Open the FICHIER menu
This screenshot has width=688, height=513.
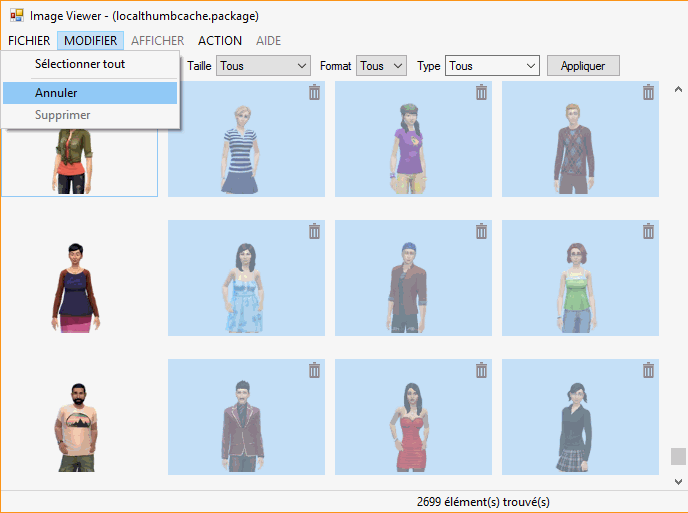point(29,40)
